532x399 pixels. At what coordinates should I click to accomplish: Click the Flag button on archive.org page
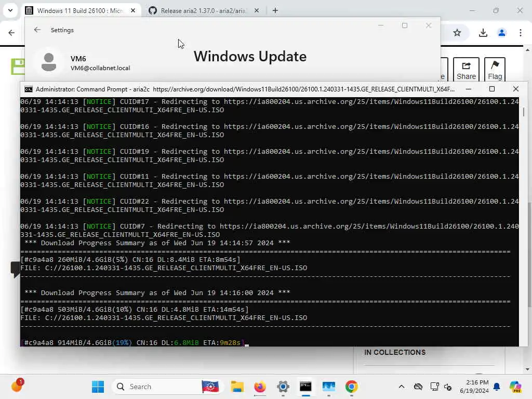495,70
